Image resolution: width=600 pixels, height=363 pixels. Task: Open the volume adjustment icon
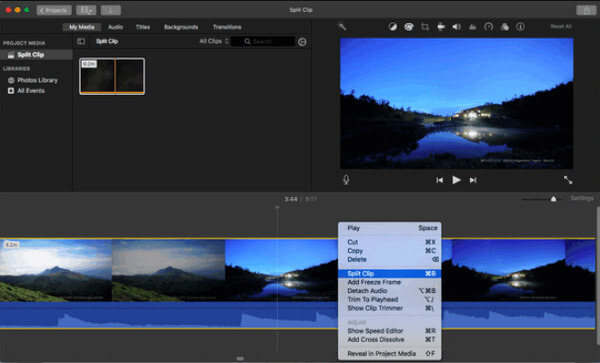coord(457,26)
